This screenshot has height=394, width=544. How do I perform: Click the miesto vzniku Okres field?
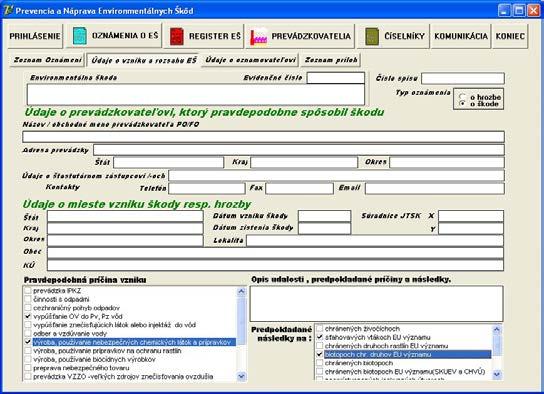125,240
